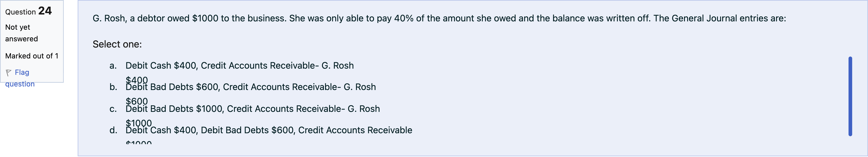
Task: Click the option letter 'a.'
Action: 113,66
